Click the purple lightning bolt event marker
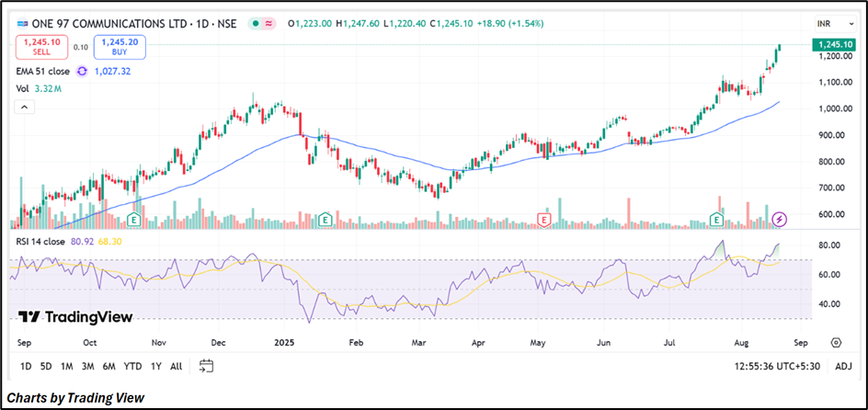 pos(780,219)
